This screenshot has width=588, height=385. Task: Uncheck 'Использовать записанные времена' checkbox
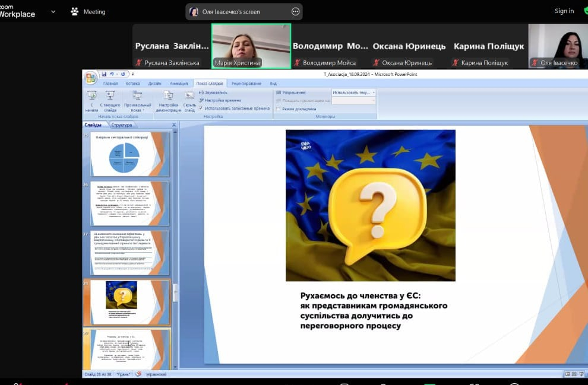tap(201, 108)
